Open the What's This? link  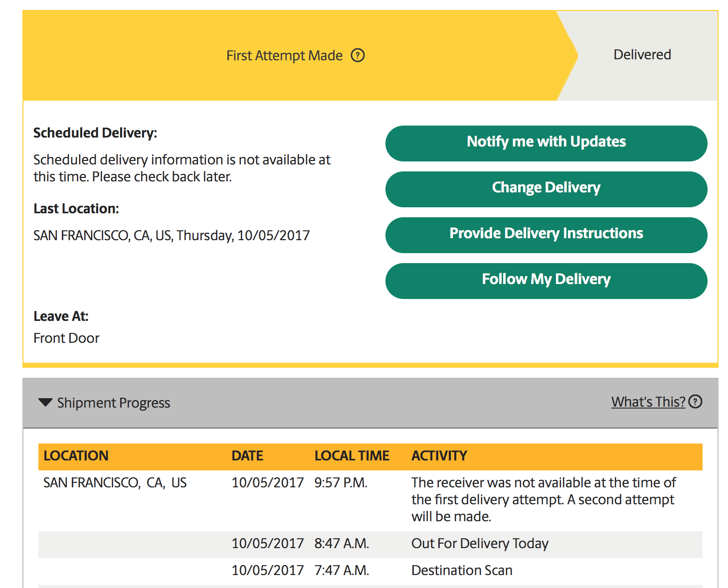[648, 402]
